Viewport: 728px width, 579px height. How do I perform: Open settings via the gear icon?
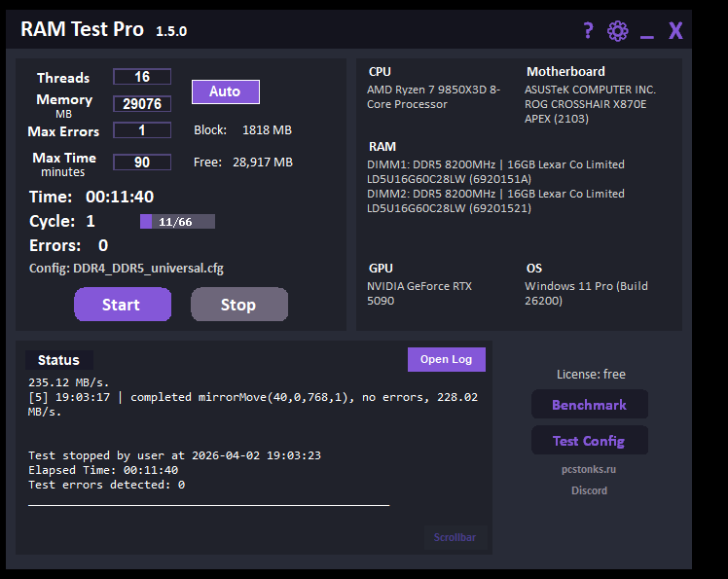(617, 31)
